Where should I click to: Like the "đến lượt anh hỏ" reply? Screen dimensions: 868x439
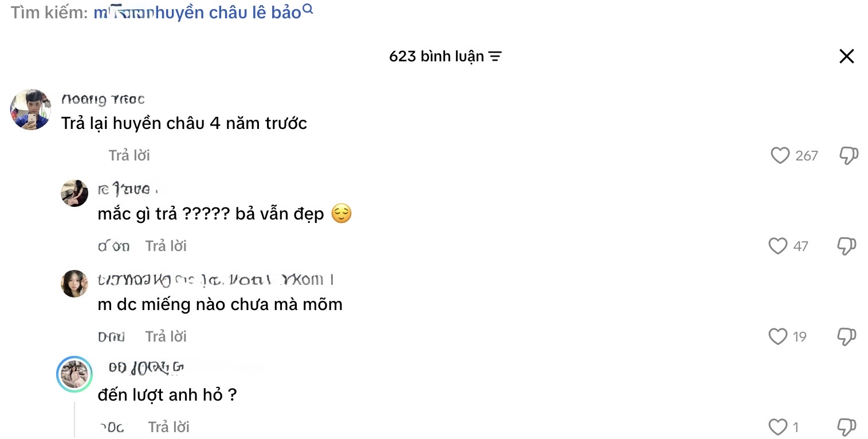click(x=777, y=427)
